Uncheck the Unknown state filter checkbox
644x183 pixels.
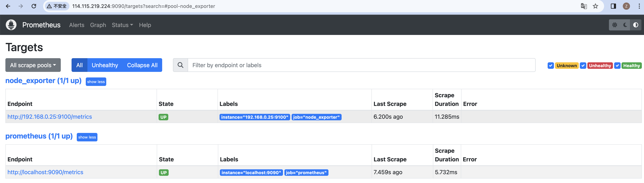pyautogui.click(x=551, y=66)
